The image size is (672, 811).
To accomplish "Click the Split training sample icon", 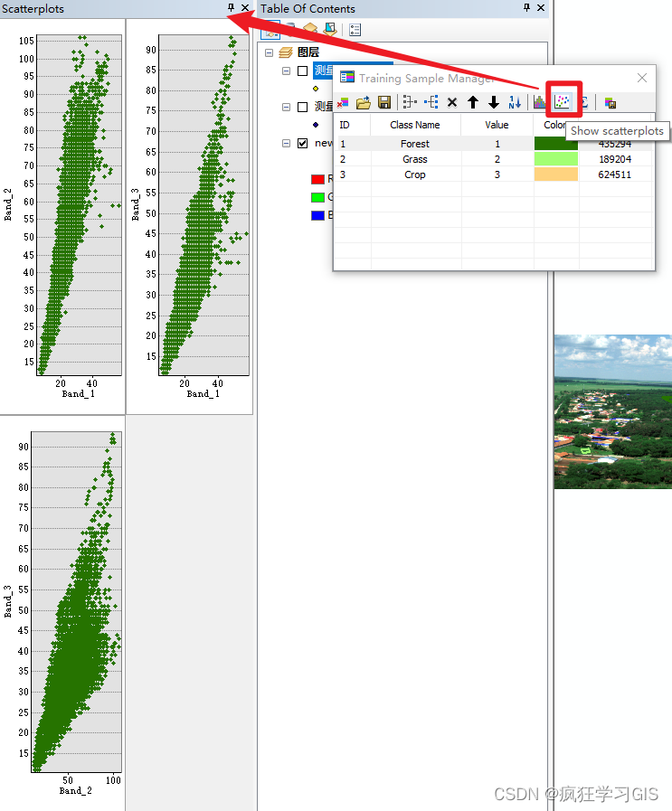I will pyautogui.click(x=431, y=102).
